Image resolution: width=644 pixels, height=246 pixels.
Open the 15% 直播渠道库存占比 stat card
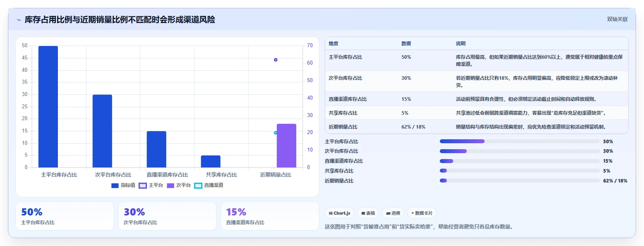click(x=270, y=216)
